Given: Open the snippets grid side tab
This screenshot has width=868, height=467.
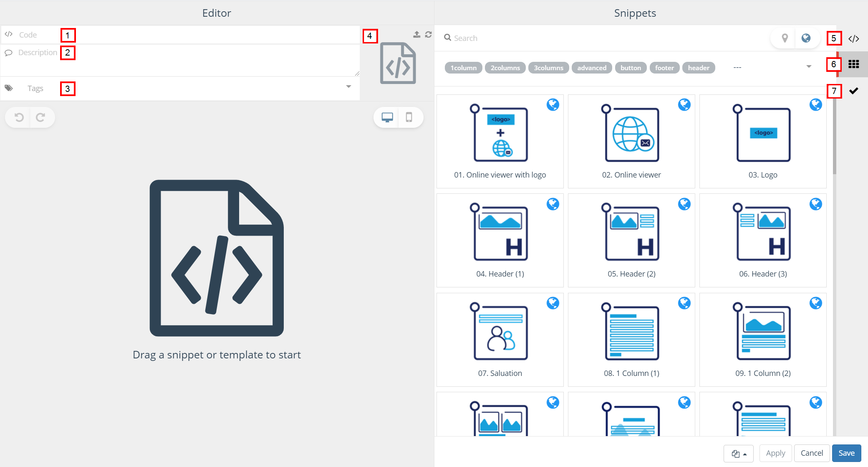Looking at the screenshot, I should coord(853,64).
